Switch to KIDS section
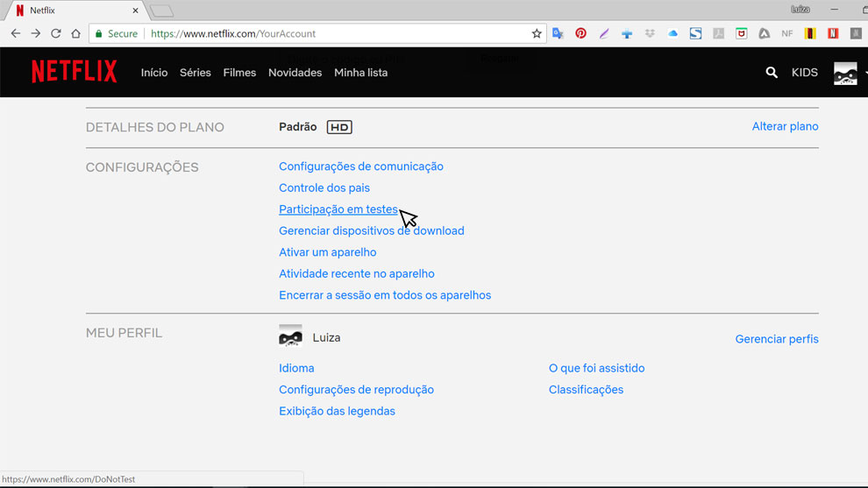Viewport: 868px width, 488px height. pos(804,73)
